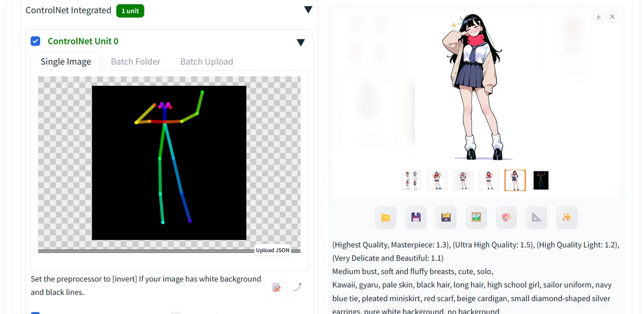Click the 'Medium bust, soft and fluffy' line
Screen dimensions: 644x314
pos(413,272)
